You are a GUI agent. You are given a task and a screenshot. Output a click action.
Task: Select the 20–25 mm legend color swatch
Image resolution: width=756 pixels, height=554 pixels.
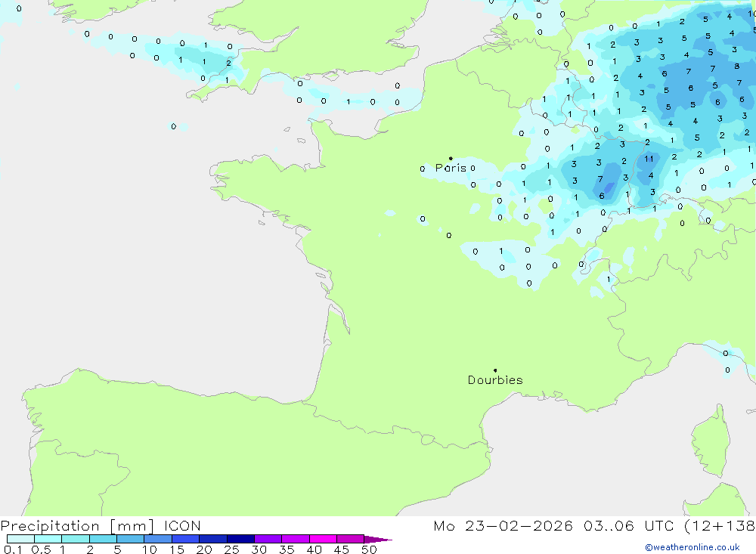click(213, 539)
